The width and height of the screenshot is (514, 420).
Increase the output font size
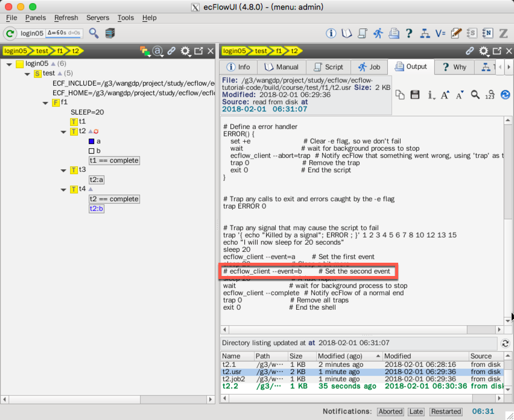(x=445, y=95)
